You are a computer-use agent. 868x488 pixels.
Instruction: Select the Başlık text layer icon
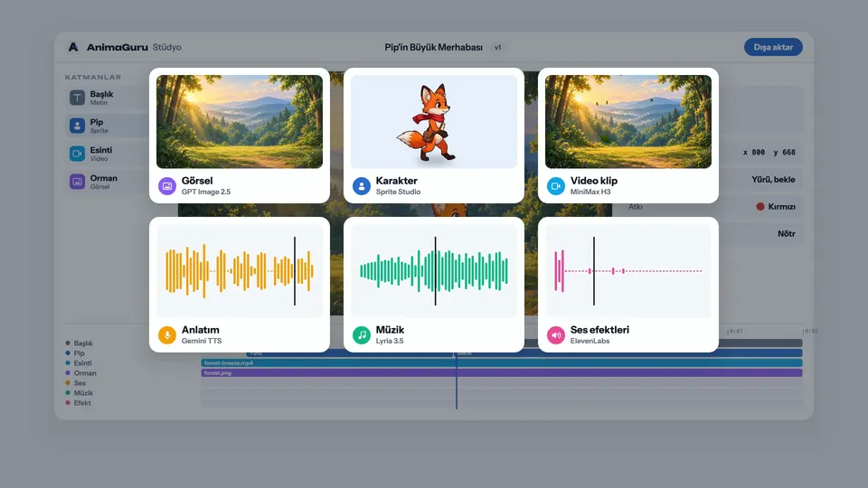[77, 98]
